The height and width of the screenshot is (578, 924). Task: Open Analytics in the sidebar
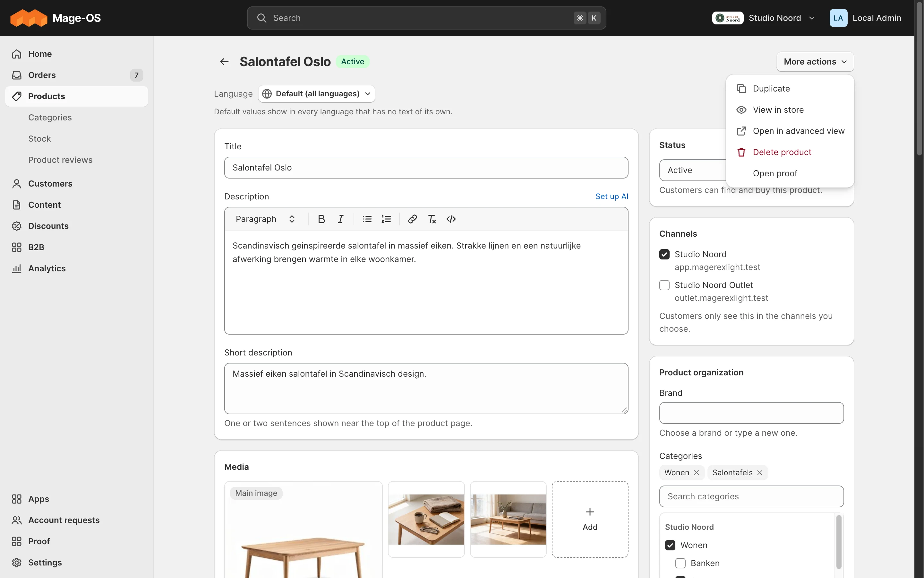point(76,268)
